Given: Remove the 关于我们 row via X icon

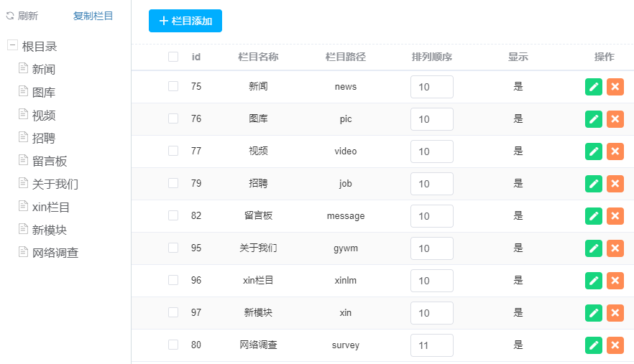Looking at the screenshot, I should pos(615,248).
